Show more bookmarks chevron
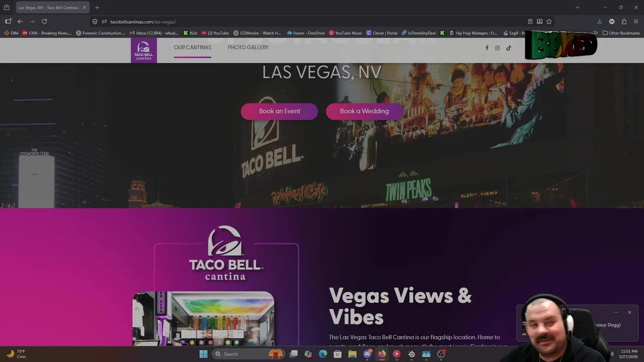644x362 pixels. click(x=596, y=33)
